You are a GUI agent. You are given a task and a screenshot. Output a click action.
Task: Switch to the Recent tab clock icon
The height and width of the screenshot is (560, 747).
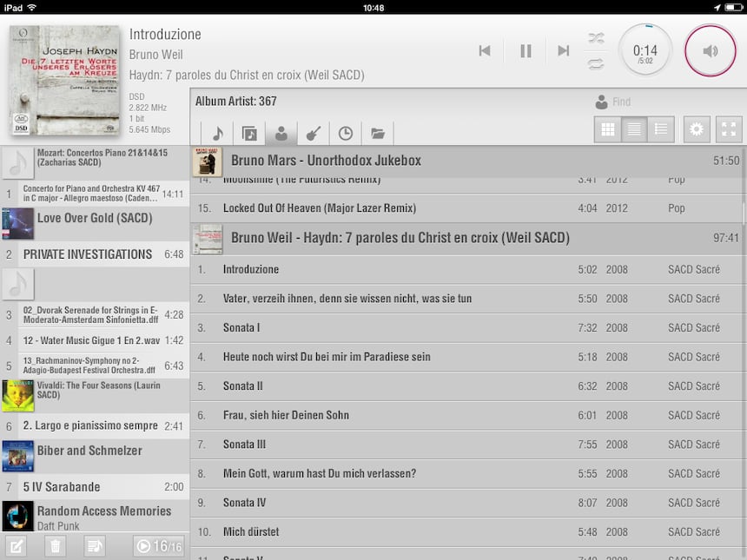pyautogui.click(x=346, y=134)
